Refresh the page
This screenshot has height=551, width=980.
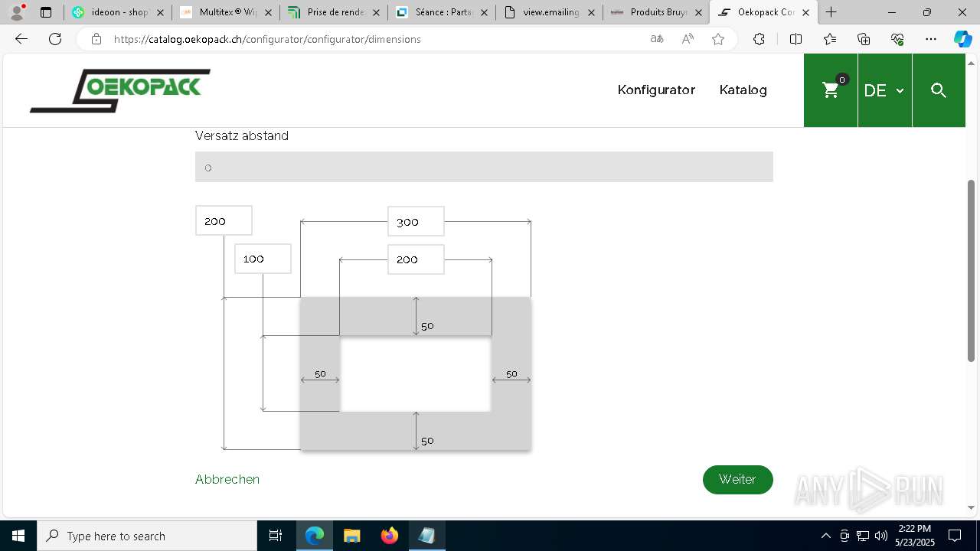(x=55, y=39)
